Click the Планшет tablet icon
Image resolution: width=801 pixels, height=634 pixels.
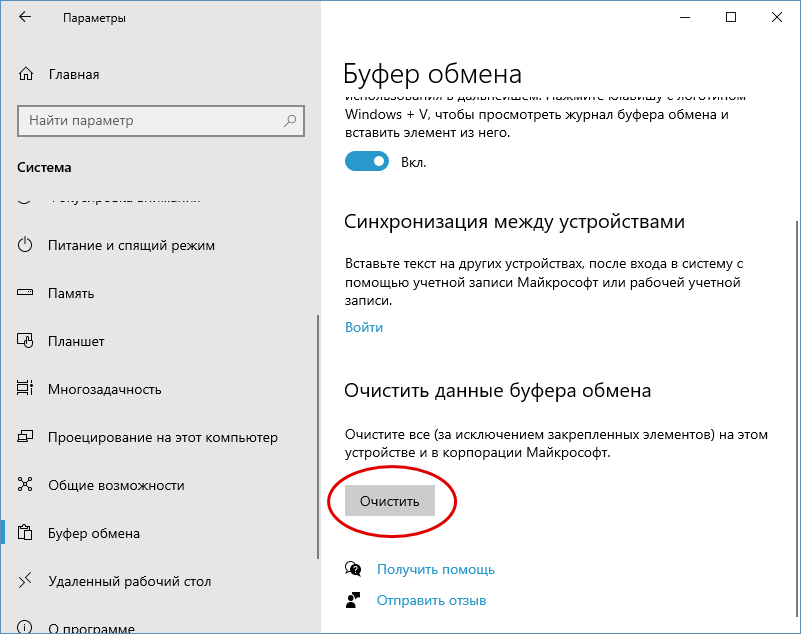pos(25,341)
